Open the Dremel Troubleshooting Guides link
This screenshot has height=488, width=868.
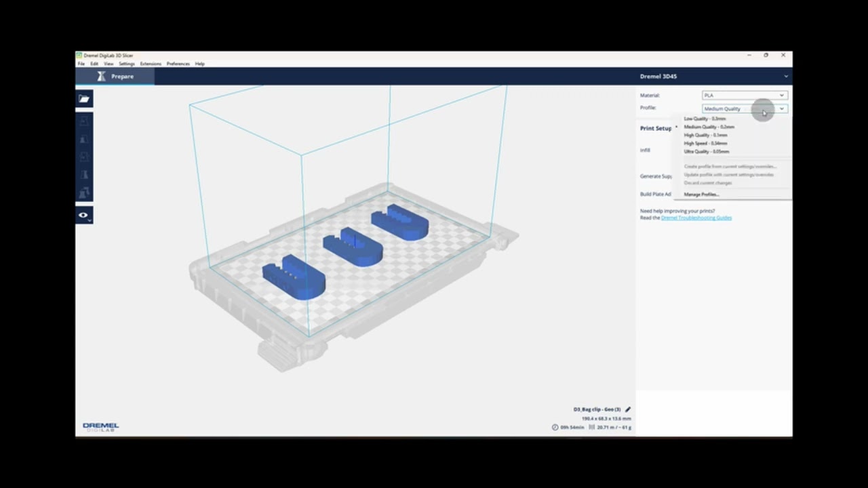696,218
